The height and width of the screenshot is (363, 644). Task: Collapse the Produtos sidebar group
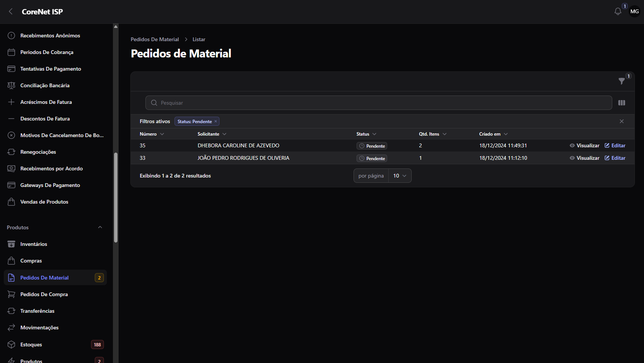[x=100, y=227]
